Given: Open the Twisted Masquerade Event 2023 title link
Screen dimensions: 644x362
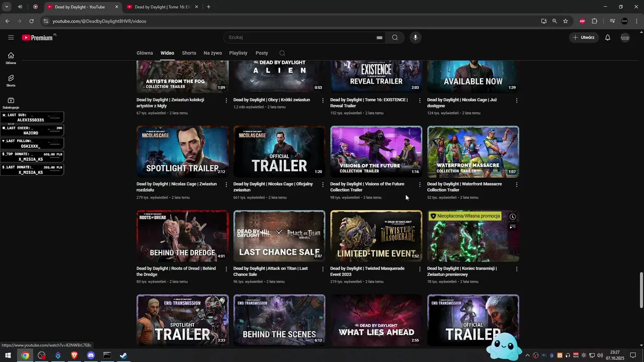Looking at the screenshot, I should click(367, 271).
